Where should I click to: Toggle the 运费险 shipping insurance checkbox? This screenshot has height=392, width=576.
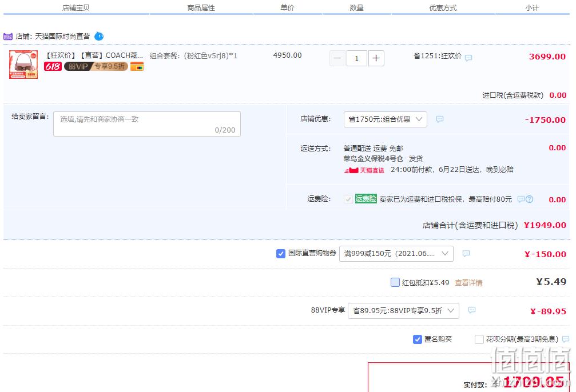pos(348,199)
